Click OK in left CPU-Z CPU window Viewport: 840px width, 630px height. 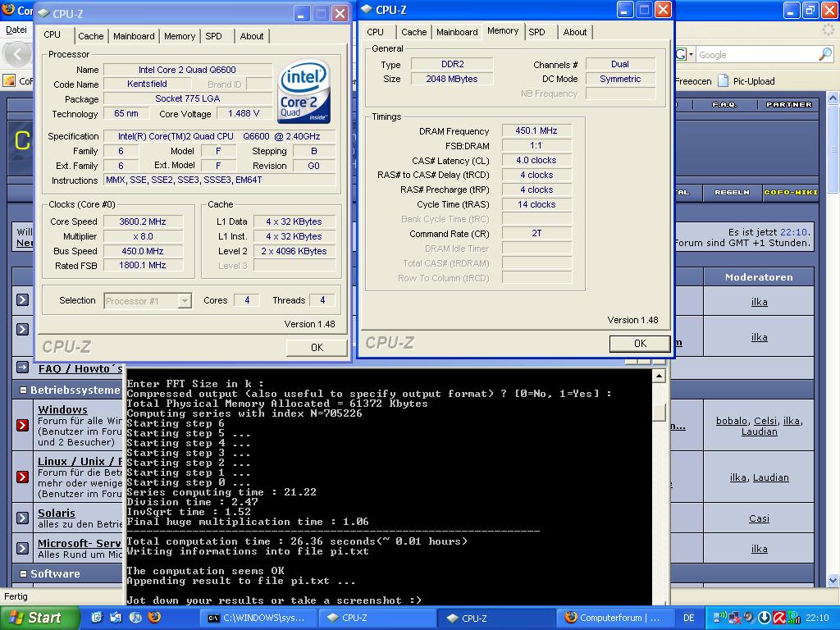click(317, 347)
